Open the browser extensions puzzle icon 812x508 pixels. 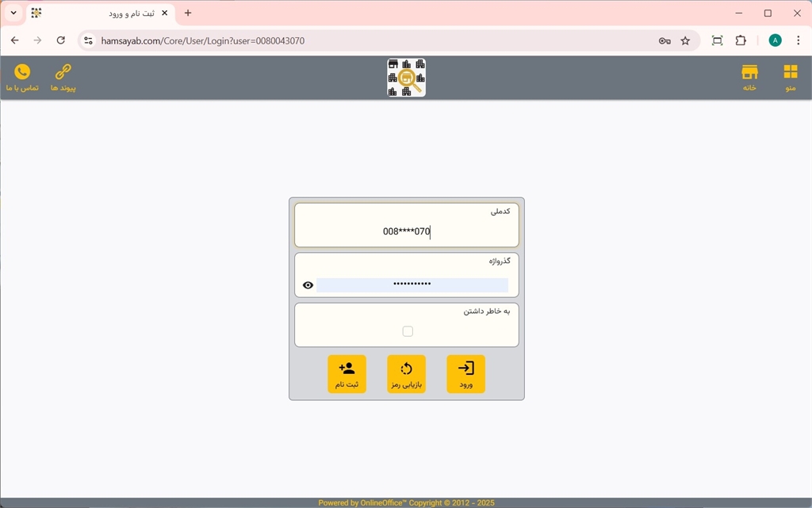741,40
